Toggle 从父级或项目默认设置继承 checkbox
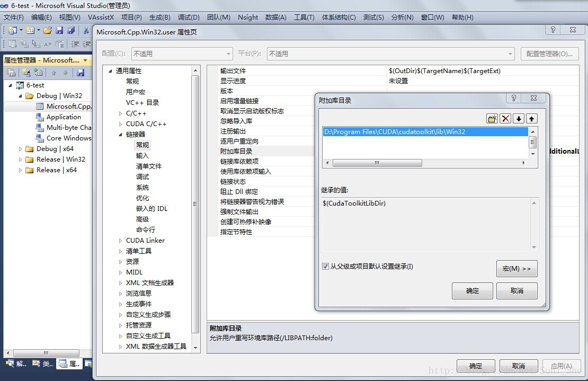The image size is (588, 381). [325, 266]
